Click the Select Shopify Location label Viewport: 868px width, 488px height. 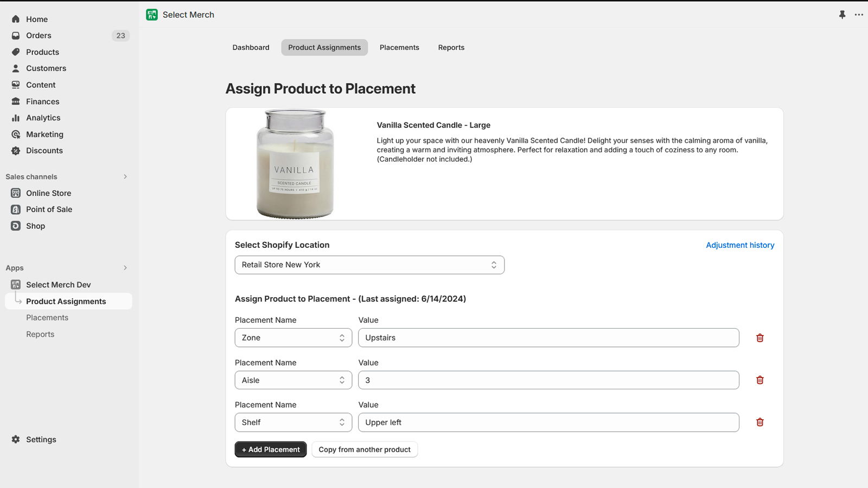282,245
